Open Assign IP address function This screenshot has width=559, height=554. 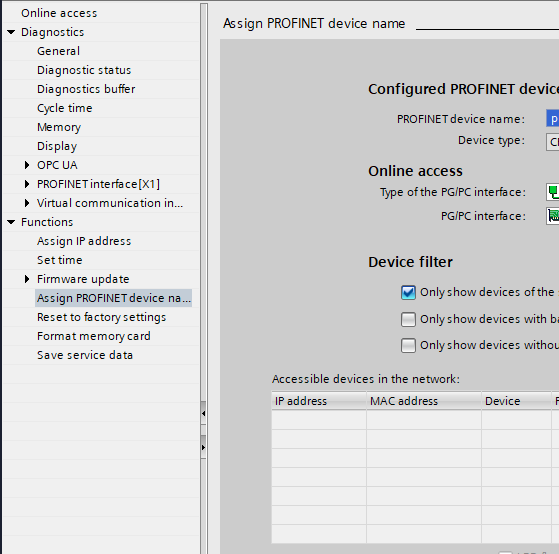click(x=84, y=241)
